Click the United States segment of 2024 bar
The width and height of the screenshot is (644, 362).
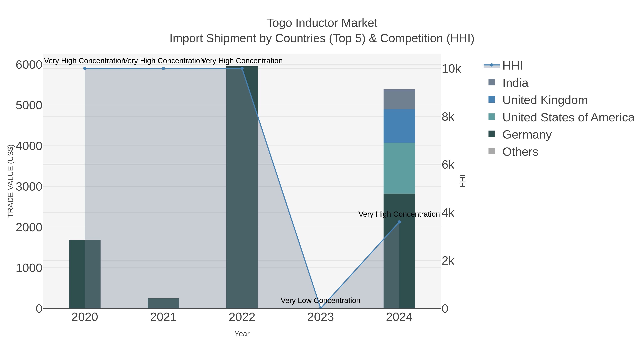399,168
